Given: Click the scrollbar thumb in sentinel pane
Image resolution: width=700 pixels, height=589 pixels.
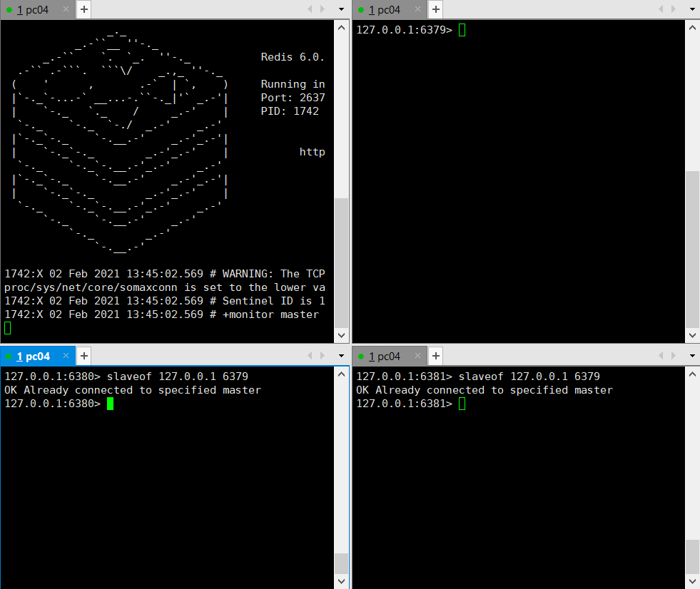Looking at the screenshot, I should [342, 263].
